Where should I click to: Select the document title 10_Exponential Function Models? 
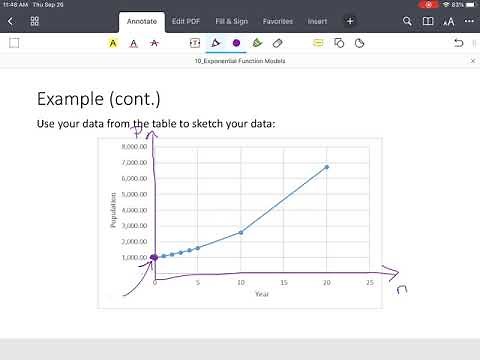point(240,61)
